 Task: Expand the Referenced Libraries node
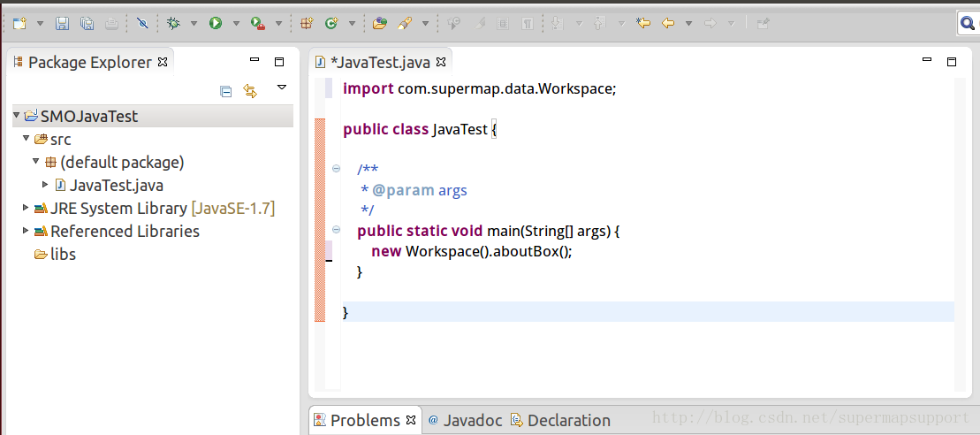coord(26,232)
